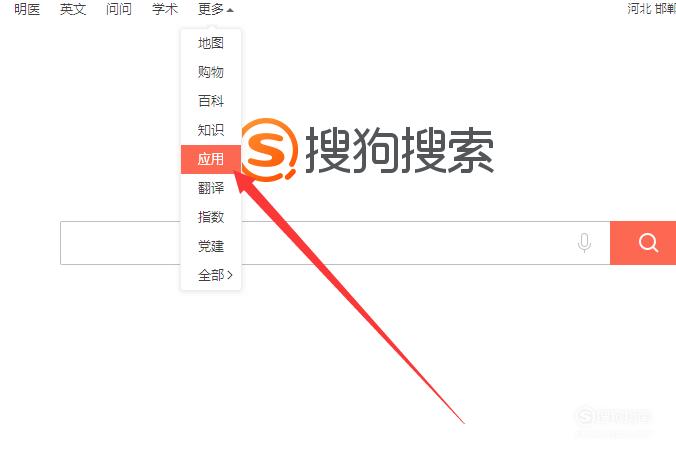Select 地图 from the dropdown menu
This screenshot has height=463, width=676.
[x=211, y=43]
